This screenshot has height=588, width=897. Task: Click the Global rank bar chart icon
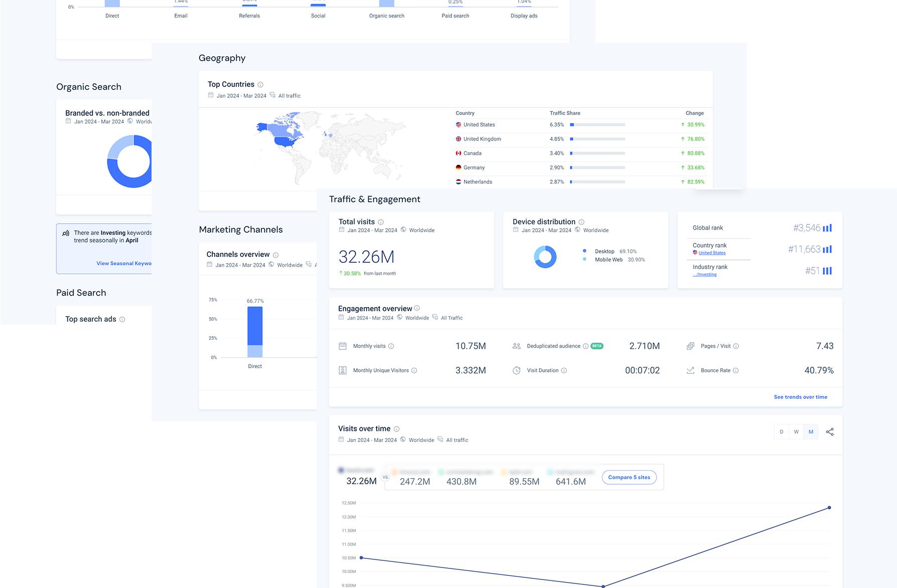coord(827,228)
